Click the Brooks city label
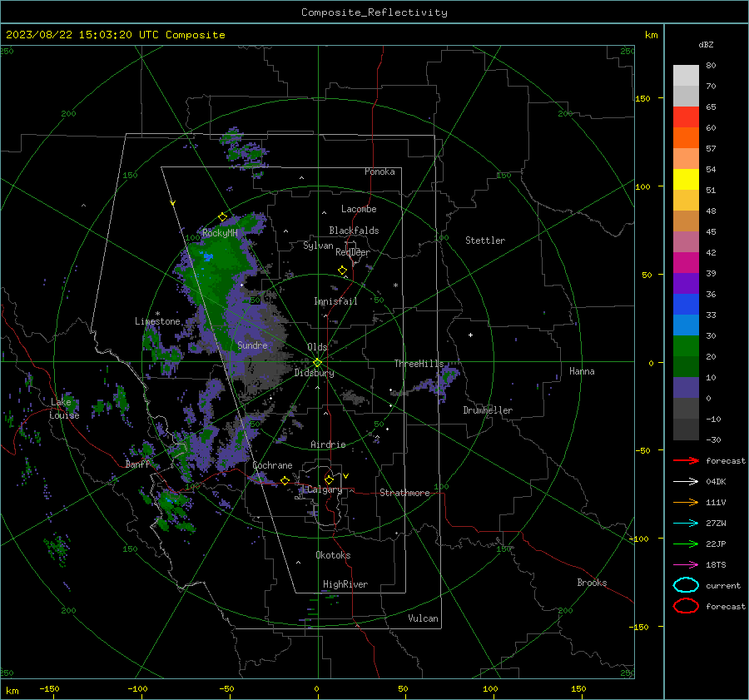The width and height of the screenshot is (749, 700). pyautogui.click(x=592, y=583)
